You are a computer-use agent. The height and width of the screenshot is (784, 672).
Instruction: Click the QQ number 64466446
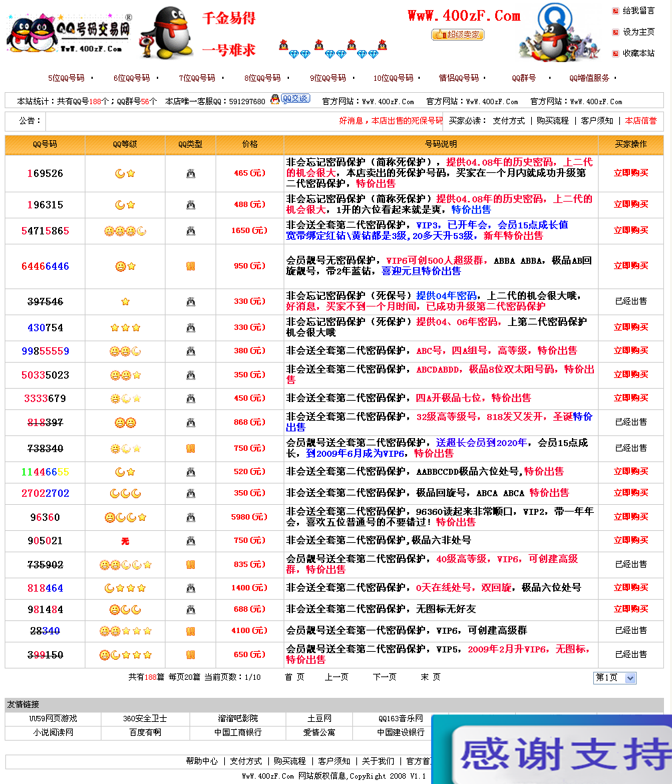click(x=45, y=266)
